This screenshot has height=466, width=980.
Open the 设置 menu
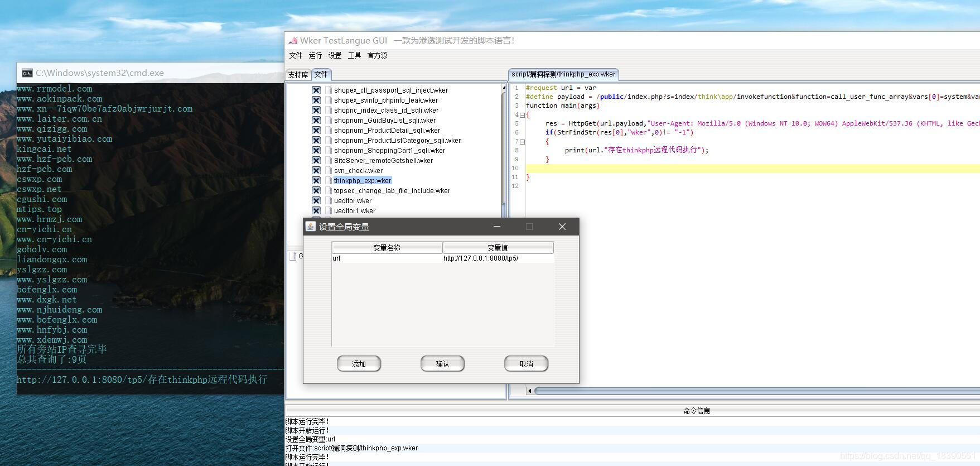(335, 55)
